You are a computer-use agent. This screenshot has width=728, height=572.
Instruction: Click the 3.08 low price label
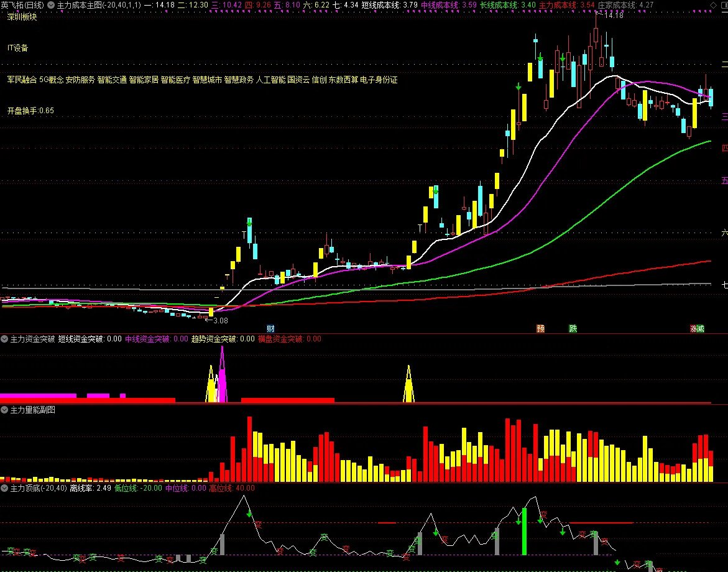coord(219,321)
